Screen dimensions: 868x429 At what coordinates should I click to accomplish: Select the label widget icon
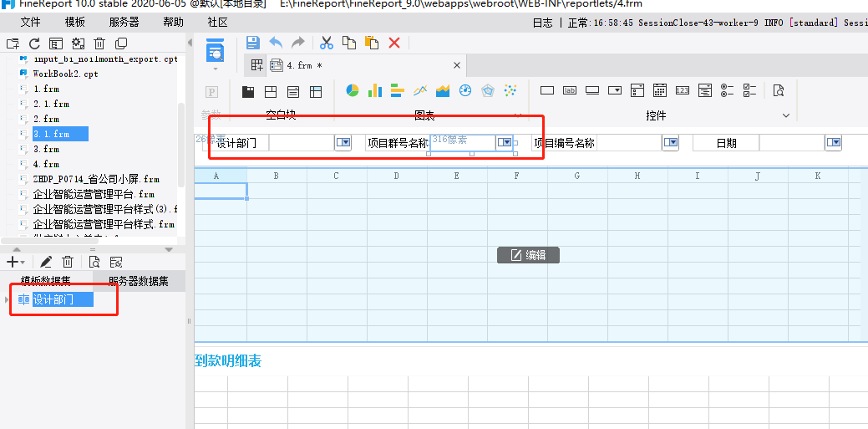point(570,90)
